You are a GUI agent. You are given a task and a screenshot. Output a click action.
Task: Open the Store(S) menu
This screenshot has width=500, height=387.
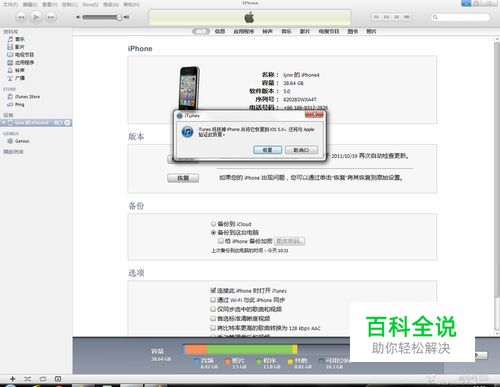click(90, 5)
